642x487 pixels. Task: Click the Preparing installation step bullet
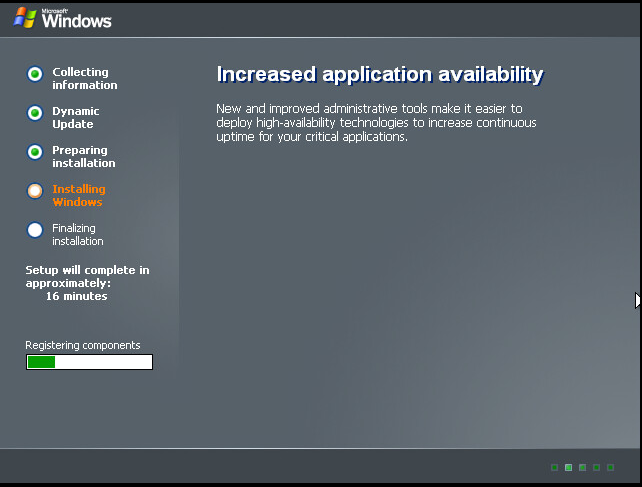coord(35,152)
